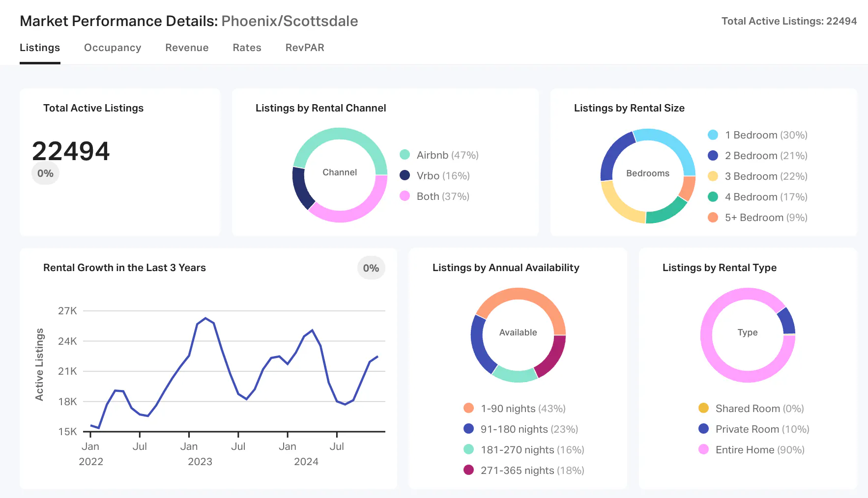Click the Vrbo (16%) legend text
This screenshot has width=868, height=498.
tap(443, 176)
